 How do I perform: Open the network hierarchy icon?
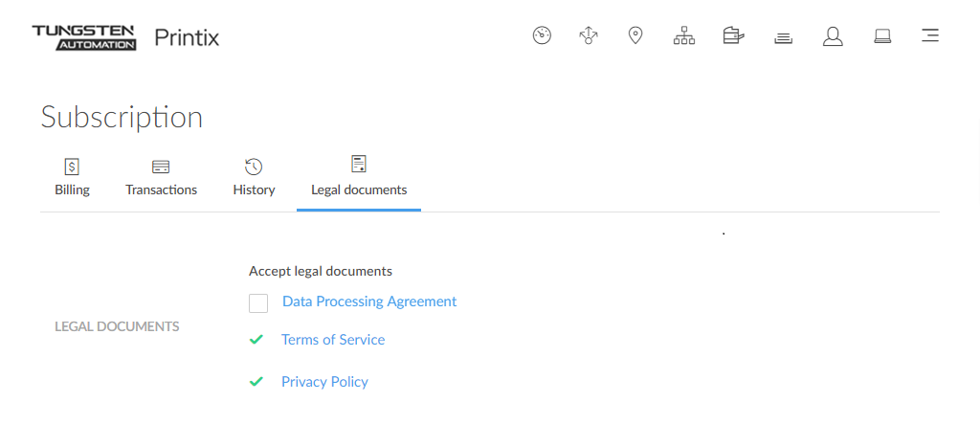tap(684, 36)
